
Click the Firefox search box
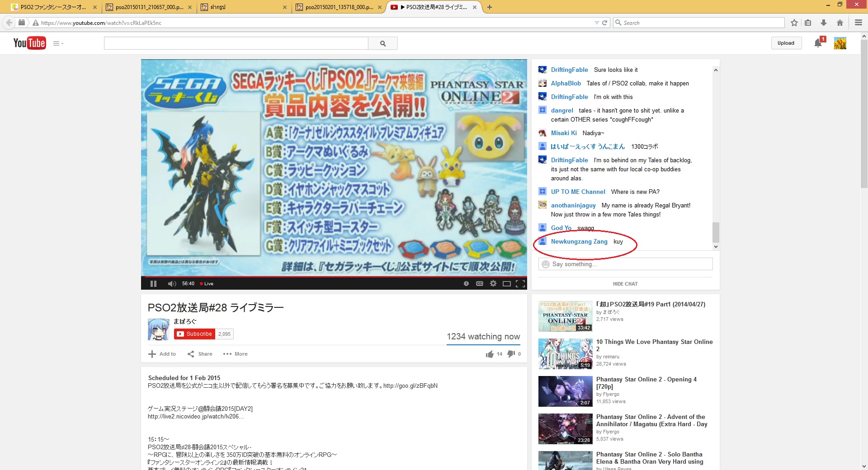[699, 23]
